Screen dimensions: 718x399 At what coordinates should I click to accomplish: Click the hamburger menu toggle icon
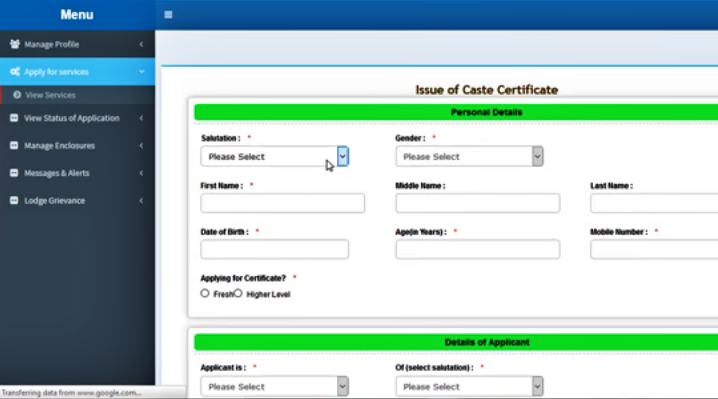(168, 15)
